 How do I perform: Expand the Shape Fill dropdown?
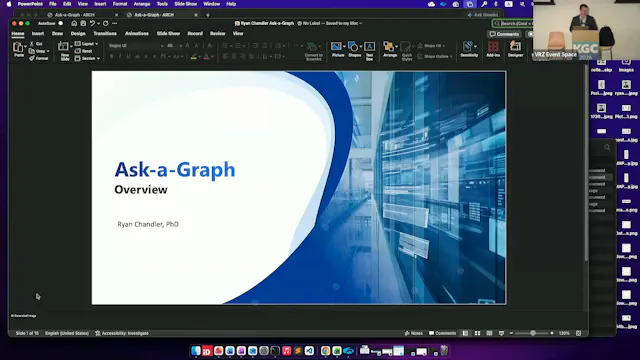click(444, 46)
